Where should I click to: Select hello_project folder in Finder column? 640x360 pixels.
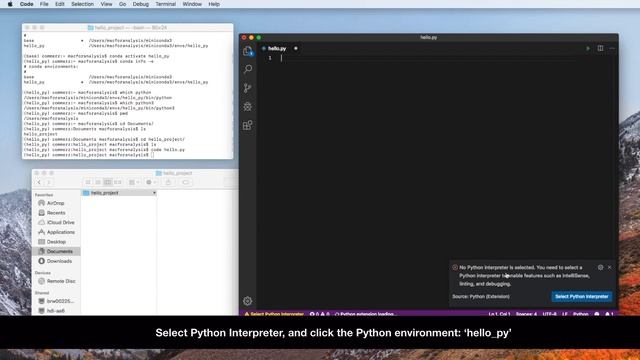click(119, 193)
